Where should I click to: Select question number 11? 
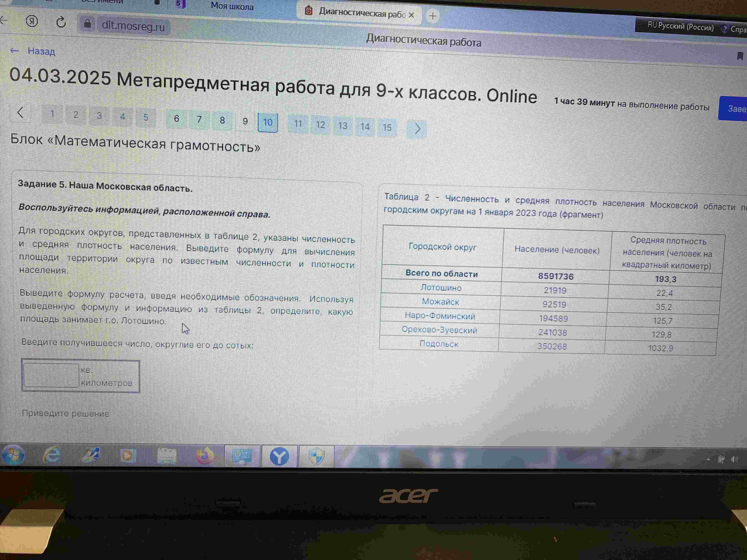tap(298, 124)
